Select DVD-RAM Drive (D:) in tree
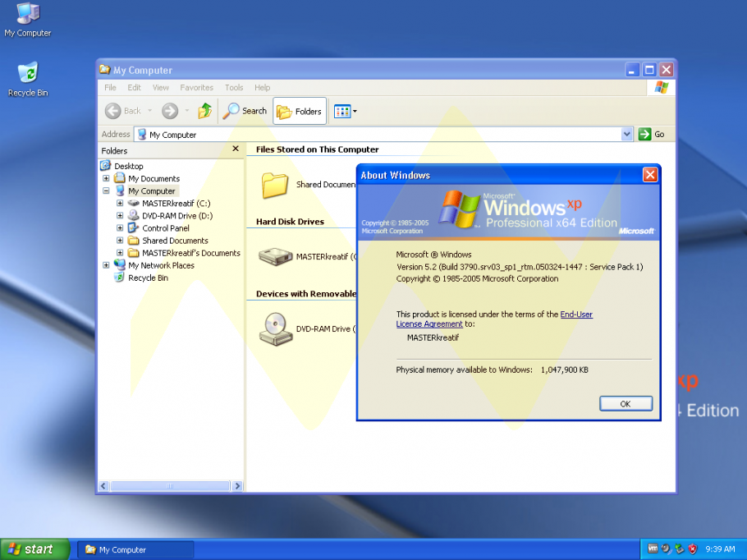 pos(177,216)
